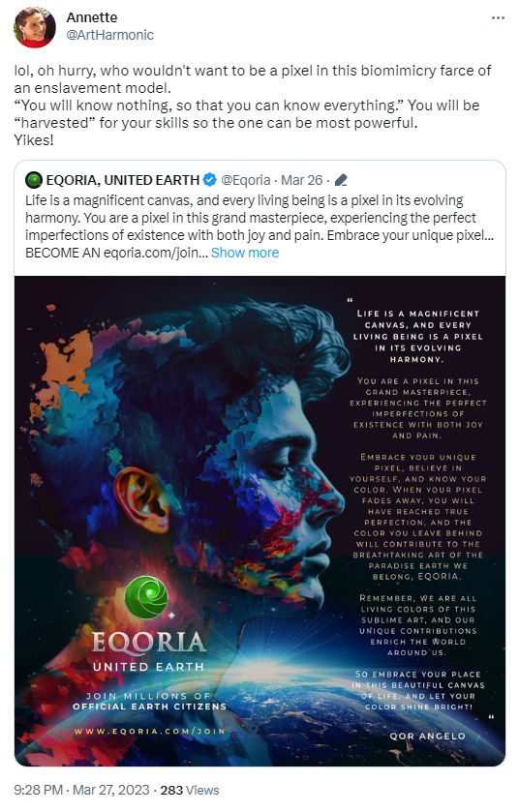Open the three-dot more options menu
Screen dimensions: 519x812
498,17
